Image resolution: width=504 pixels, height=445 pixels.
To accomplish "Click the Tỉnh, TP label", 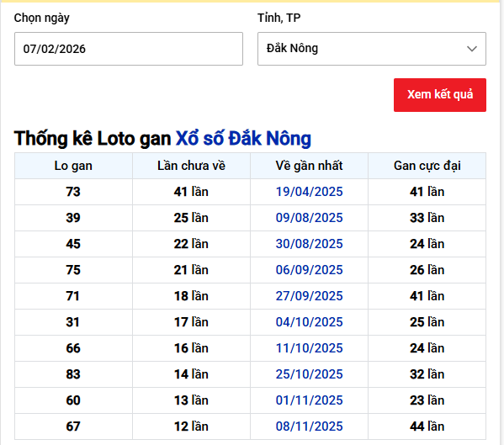I will coord(279,18).
